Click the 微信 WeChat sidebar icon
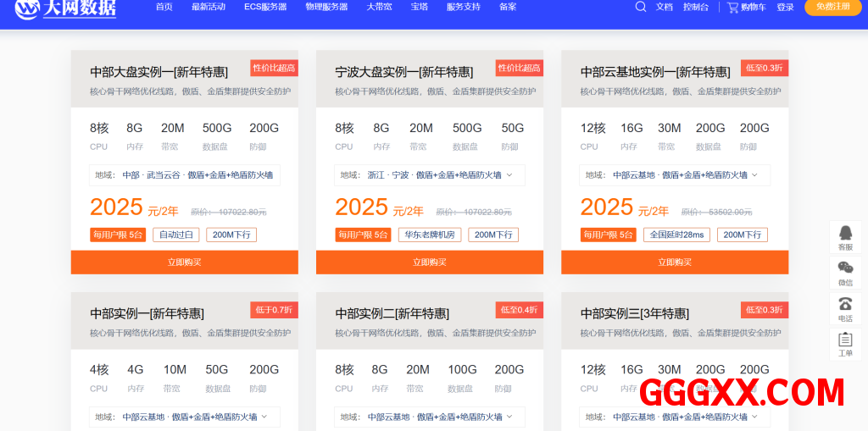This screenshot has height=431, width=868. coord(845,273)
